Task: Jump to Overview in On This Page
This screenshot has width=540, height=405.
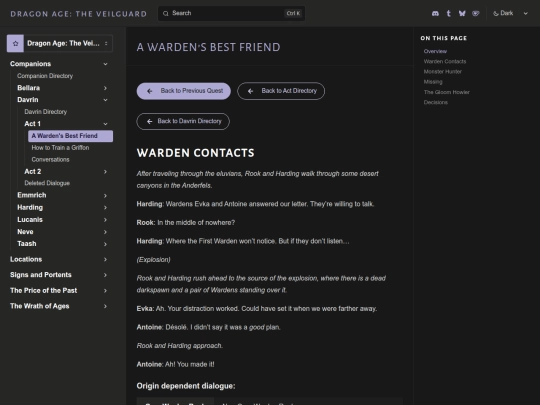Action: pos(435,51)
